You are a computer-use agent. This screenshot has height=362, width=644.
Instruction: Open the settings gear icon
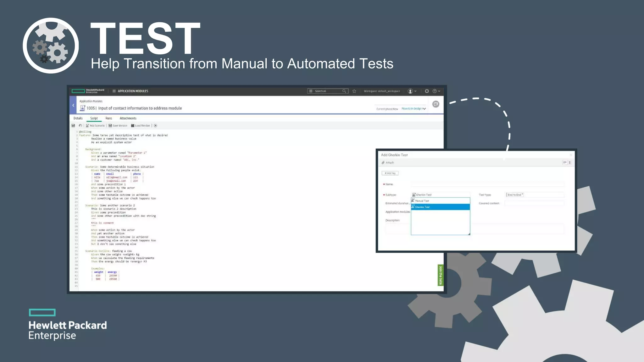(427, 91)
